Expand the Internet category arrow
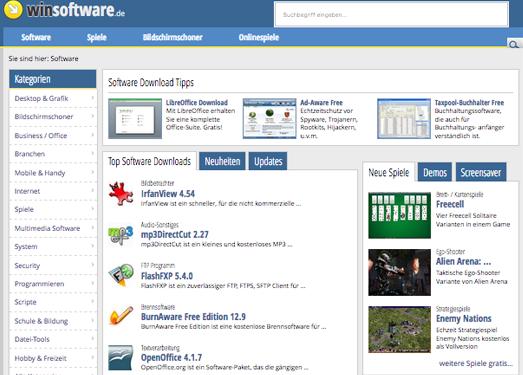 [93, 191]
